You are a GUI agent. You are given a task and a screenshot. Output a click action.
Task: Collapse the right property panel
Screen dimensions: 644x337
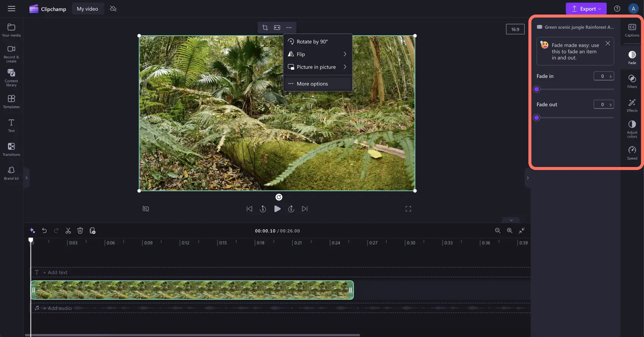tap(527, 178)
